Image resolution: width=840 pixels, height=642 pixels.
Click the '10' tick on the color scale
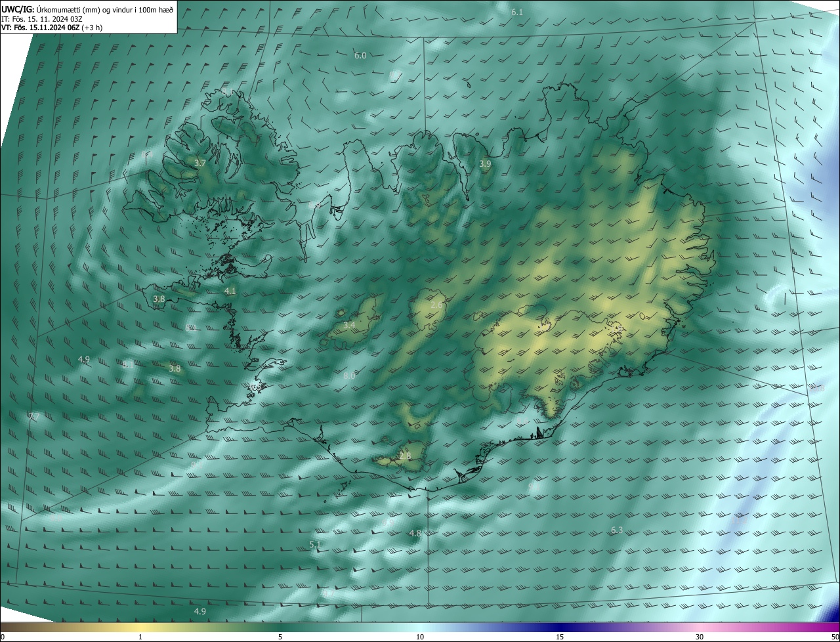pos(420,637)
